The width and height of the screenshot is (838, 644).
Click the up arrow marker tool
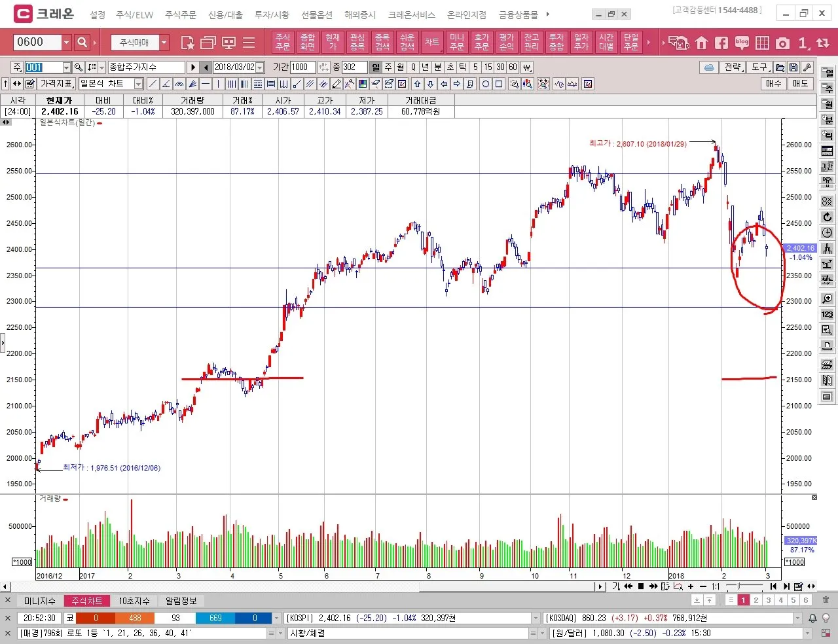pos(418,84)
